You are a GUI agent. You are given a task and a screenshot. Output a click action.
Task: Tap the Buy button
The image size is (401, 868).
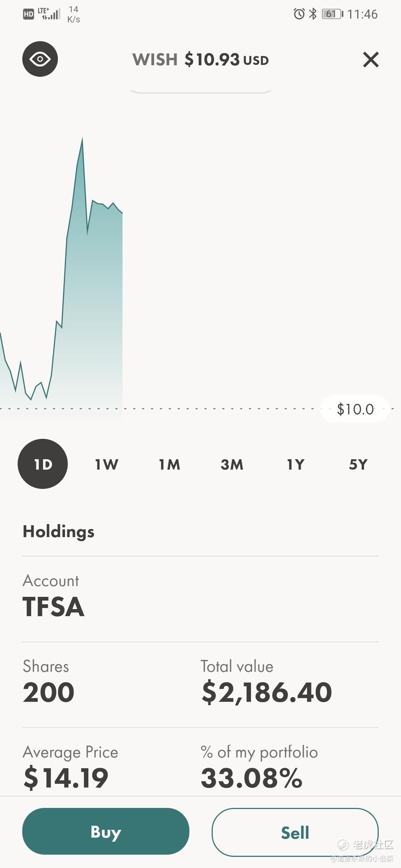(x=106, y=831)
